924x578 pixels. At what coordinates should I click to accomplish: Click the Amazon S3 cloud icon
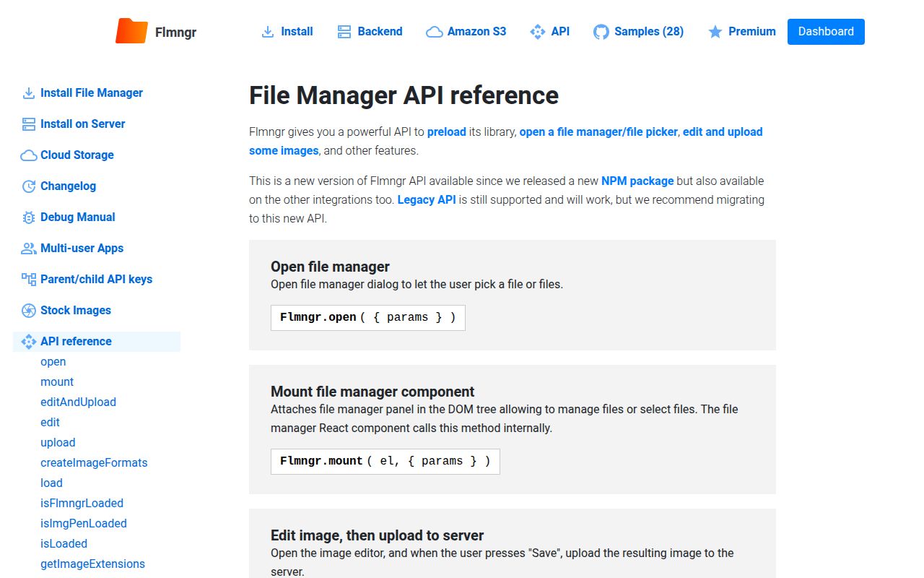[435, 32]
